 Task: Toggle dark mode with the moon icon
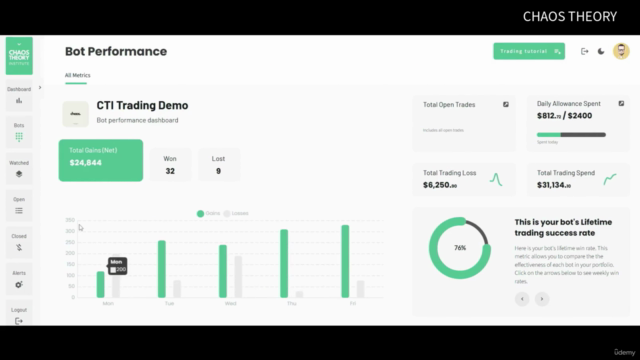[x=601, y=51]
